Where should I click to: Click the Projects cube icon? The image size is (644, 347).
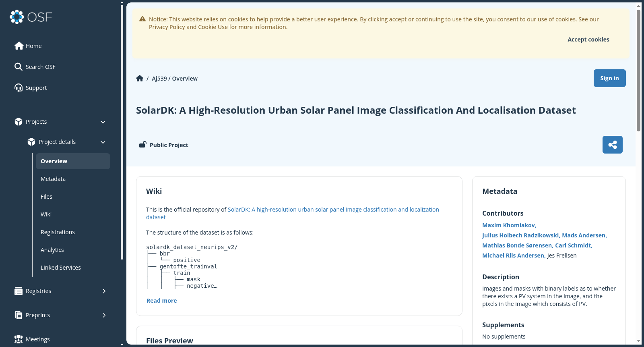tap(19, 122)
